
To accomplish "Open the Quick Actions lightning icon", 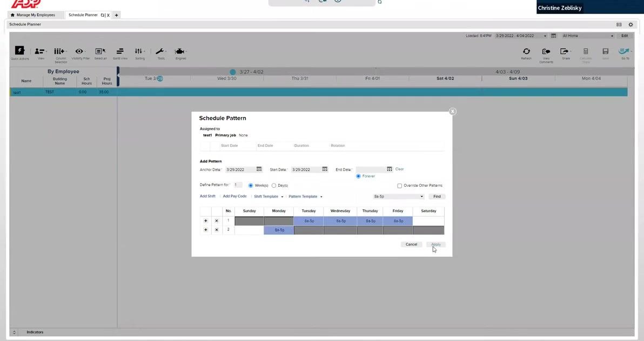I will [x=19, y=51].
